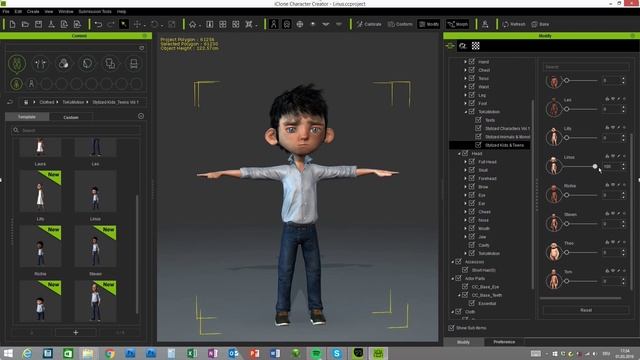Click the Content panel search field

[76, 130]
